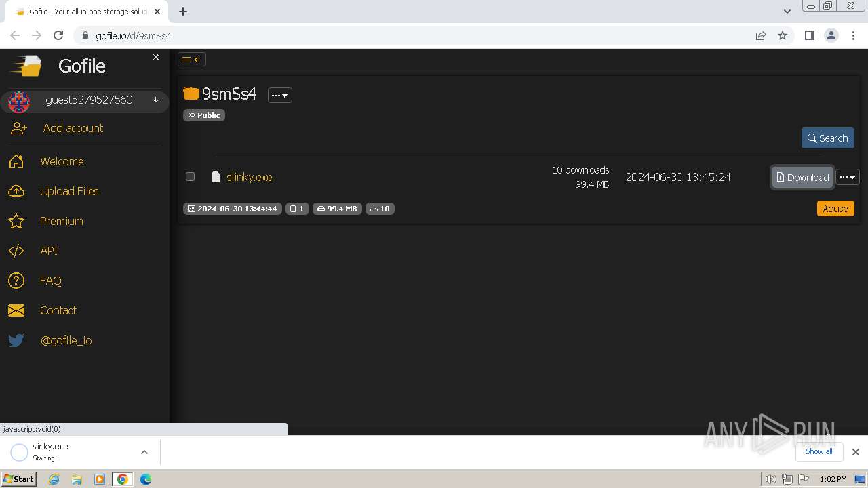Open the API menu item

coord(49,251)
